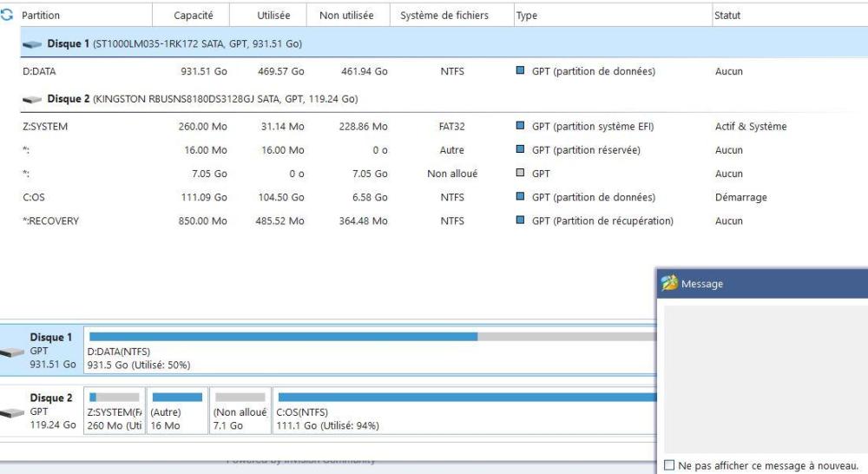Click the refresh icon beside Partition header

(x=10, y=16)
